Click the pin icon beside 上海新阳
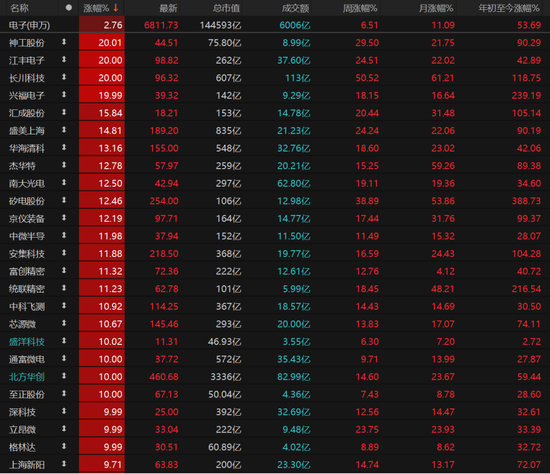The image size is (550, 474). pyautogui.click(x=64, y=464)
